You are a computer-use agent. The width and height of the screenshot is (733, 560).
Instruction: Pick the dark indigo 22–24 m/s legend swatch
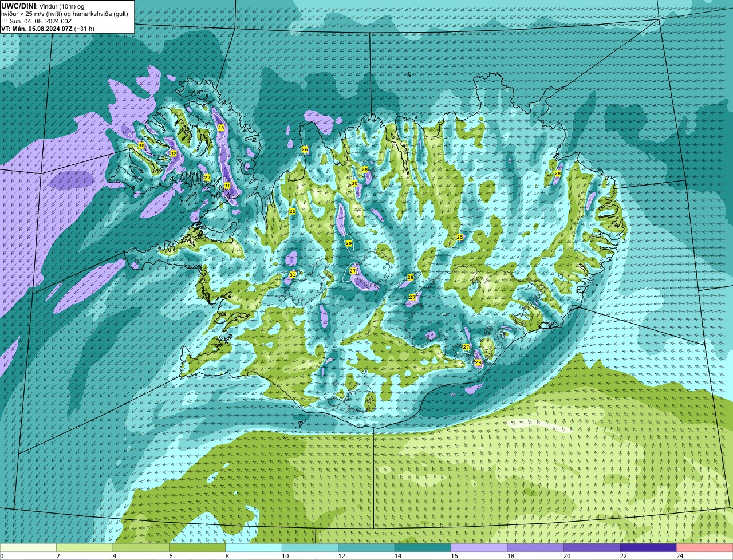click(x=648, y=547)
